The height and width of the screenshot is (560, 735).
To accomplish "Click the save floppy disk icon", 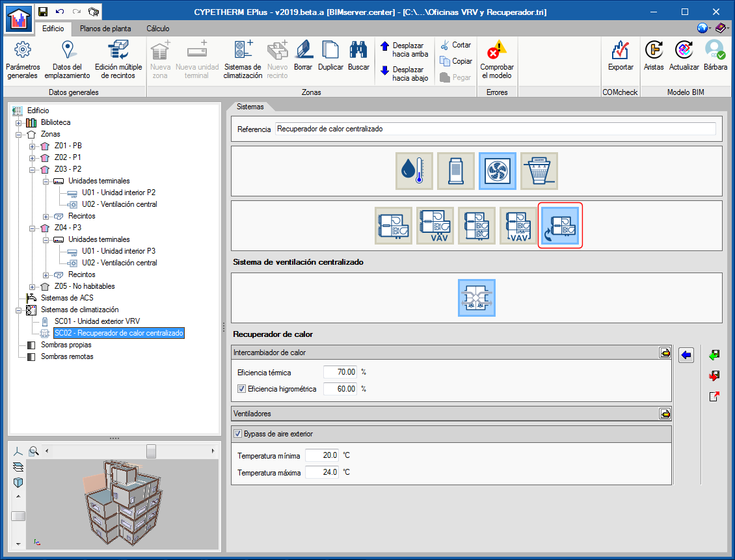I will (43, 12).
